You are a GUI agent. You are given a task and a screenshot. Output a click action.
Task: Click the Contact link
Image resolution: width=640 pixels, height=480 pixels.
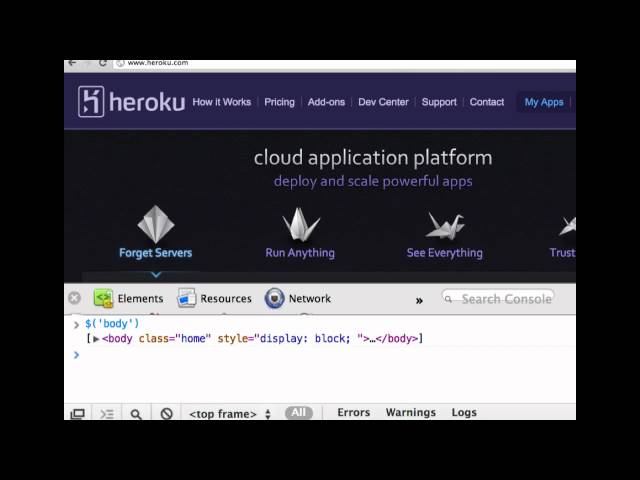pyautogui.click(x=487, y=102)
